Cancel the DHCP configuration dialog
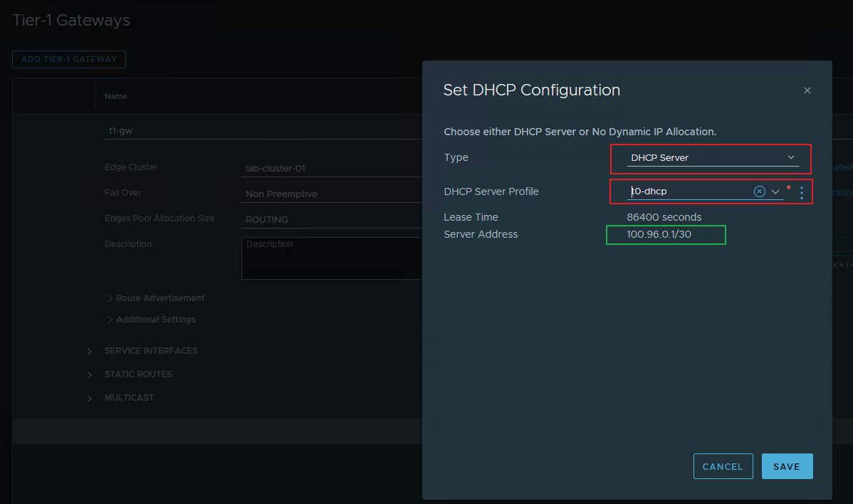 [x=723, y=466]
